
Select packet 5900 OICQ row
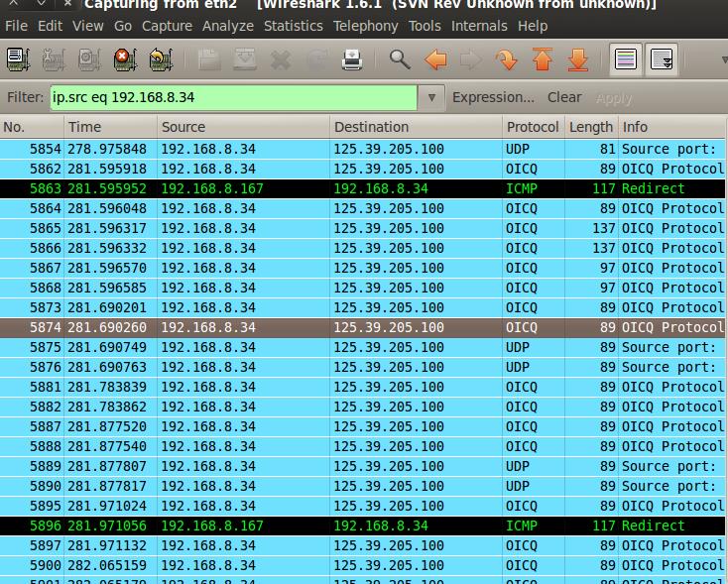[x=362, y=565]
